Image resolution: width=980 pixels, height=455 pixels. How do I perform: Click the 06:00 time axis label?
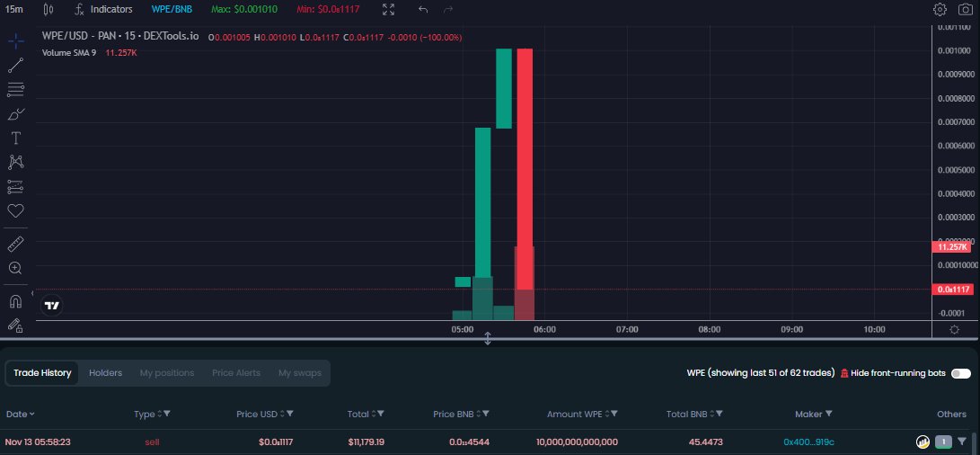tap(544, 330)
